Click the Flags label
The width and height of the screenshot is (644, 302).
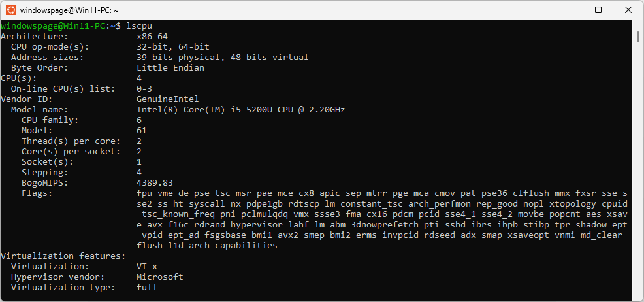pyautogui.click(x=37, y=193)
